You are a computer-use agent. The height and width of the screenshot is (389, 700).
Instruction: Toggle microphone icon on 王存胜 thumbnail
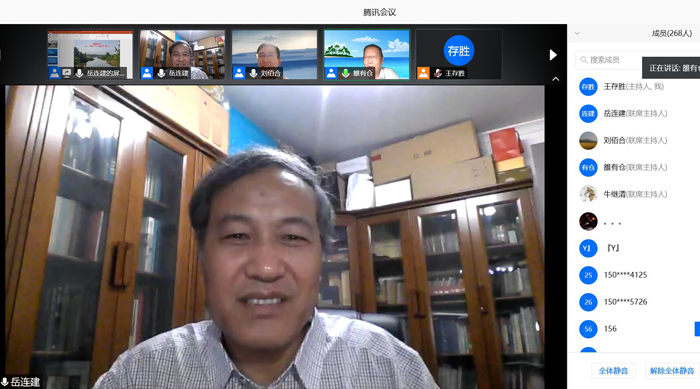pos(438,73)
